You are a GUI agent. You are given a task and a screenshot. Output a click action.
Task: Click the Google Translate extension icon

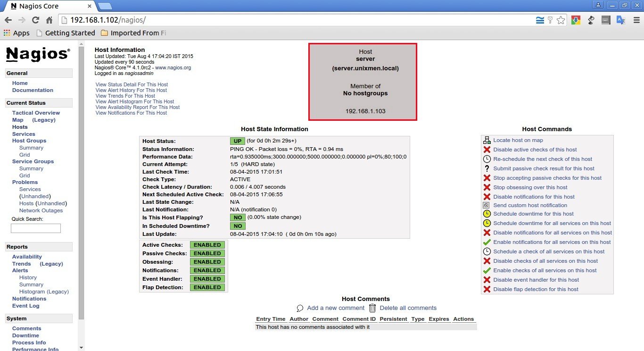click(621, 20)
